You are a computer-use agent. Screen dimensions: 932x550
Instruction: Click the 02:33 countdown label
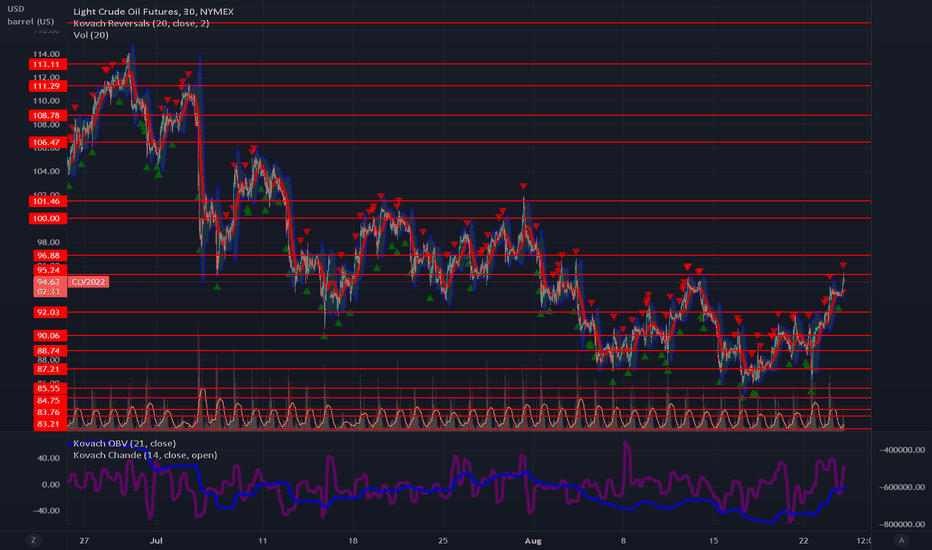[x=49, y=292]
